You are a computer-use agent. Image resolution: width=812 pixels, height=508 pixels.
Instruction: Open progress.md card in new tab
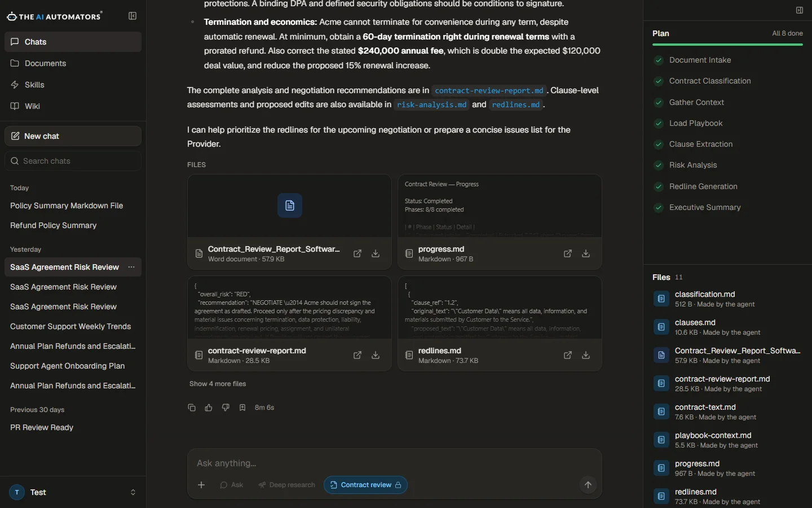[x=568, y=254]
